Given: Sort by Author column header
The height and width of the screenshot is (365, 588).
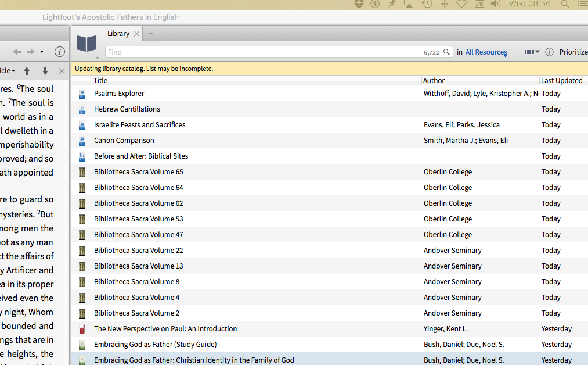Looking at the screenshot, I should [434, 80].
